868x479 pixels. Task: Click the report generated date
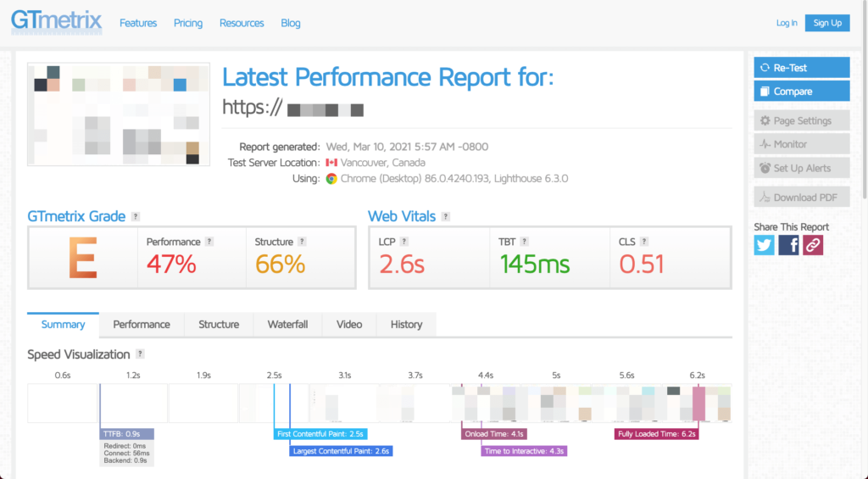point(407,147)
